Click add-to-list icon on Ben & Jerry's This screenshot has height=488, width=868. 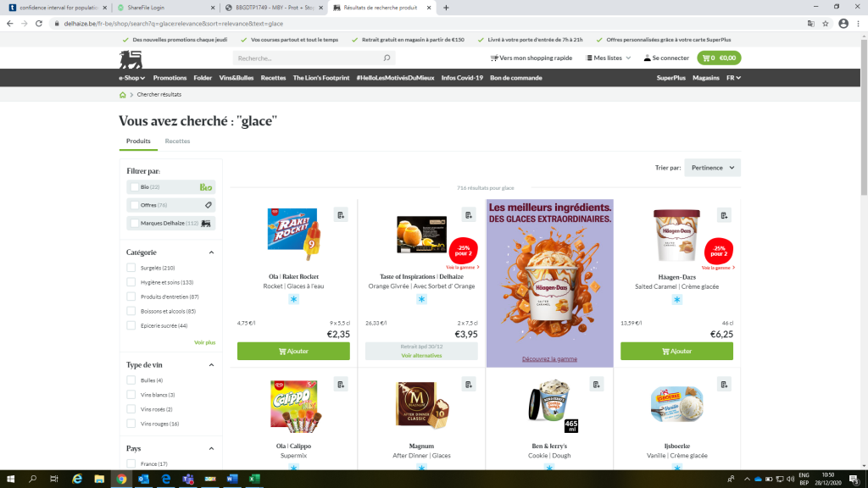point(597,385)
